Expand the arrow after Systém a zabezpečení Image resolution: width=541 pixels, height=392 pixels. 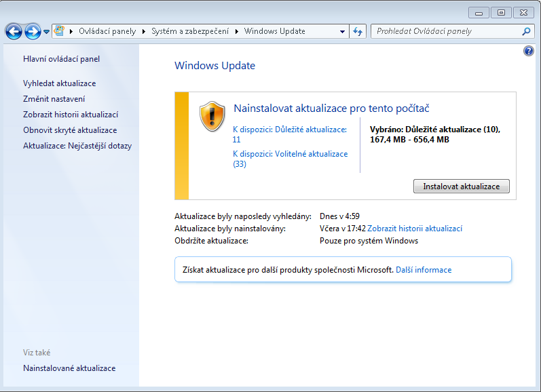(237, 31)
